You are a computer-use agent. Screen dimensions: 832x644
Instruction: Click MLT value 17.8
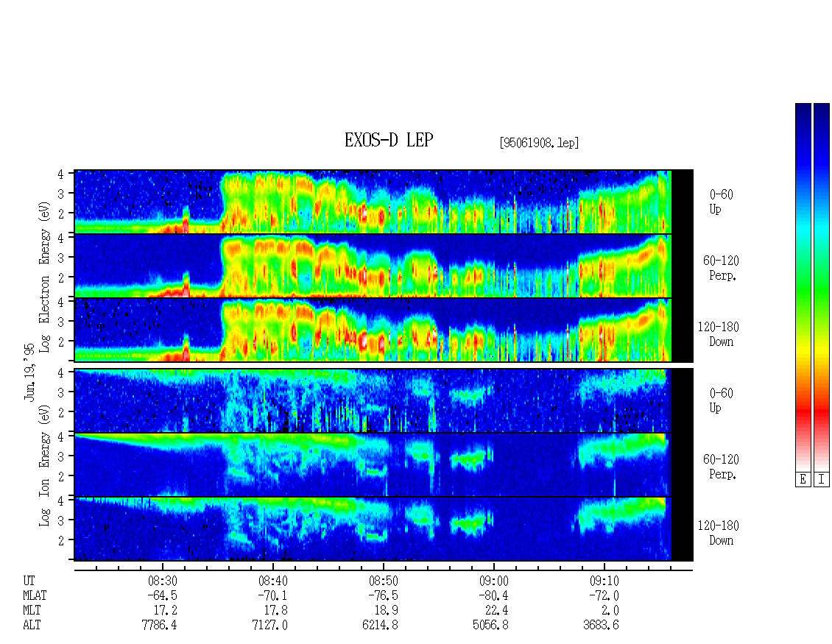click(x=276, y=611)
